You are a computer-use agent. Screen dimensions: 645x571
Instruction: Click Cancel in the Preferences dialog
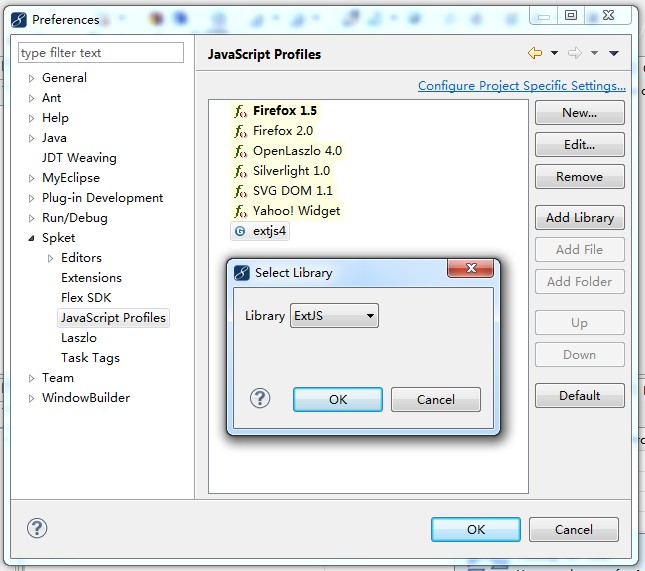click(574, 529)
